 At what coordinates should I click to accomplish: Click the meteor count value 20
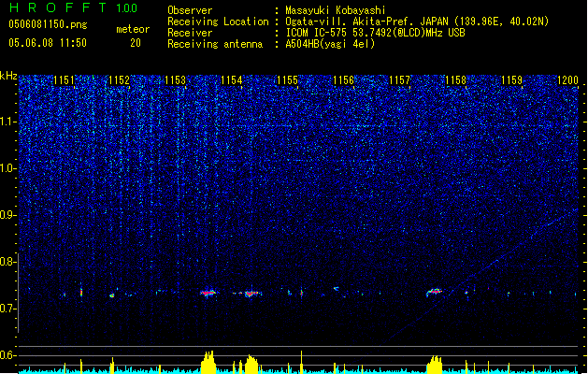(x=136, y=43)
